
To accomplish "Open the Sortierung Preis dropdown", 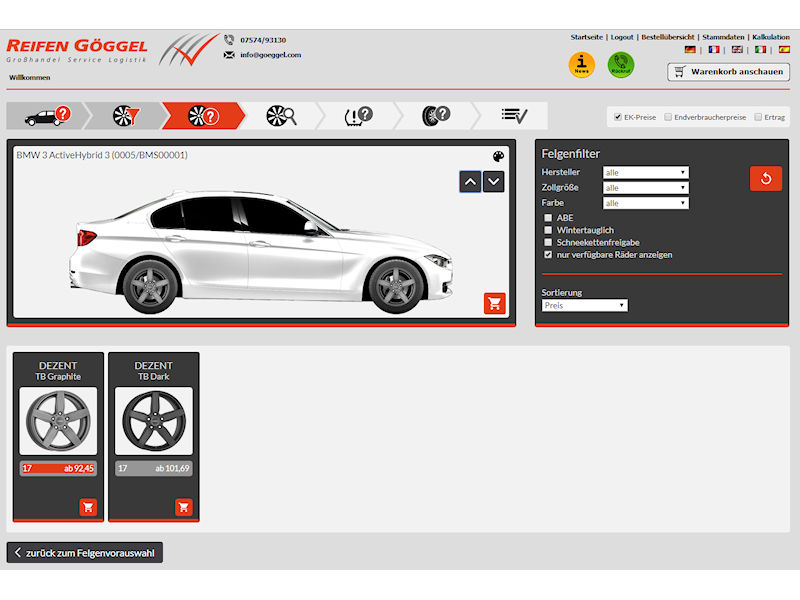I will click(585, 305).
